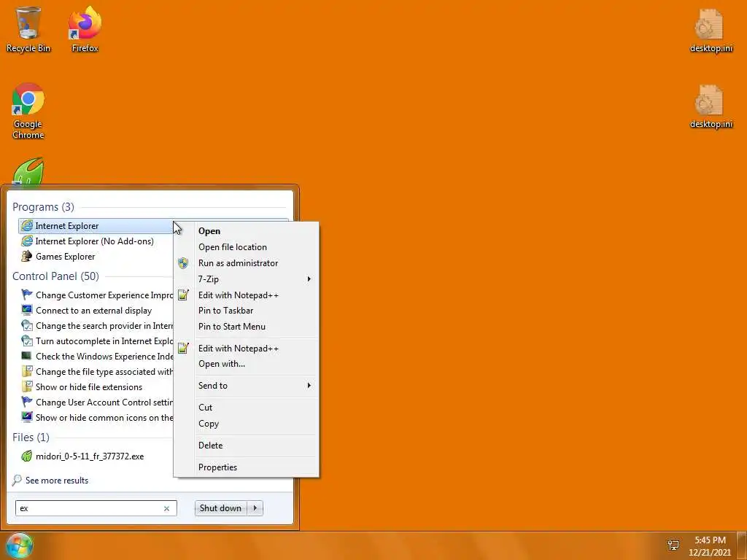Click the network icon in the system tray
Viewport: 747px width, 560px height.
click(673, 545)
